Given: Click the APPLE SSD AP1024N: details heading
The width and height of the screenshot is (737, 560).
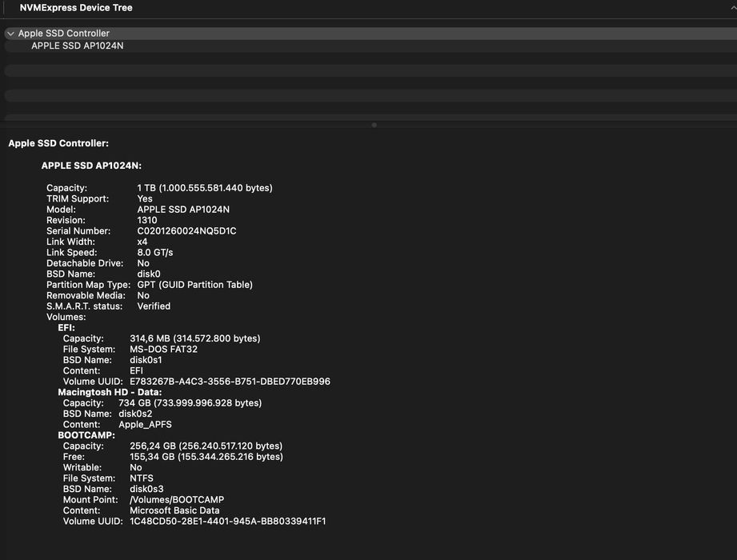Looking at the screenshot, I should pyautogui.click(x=91, y=166).
